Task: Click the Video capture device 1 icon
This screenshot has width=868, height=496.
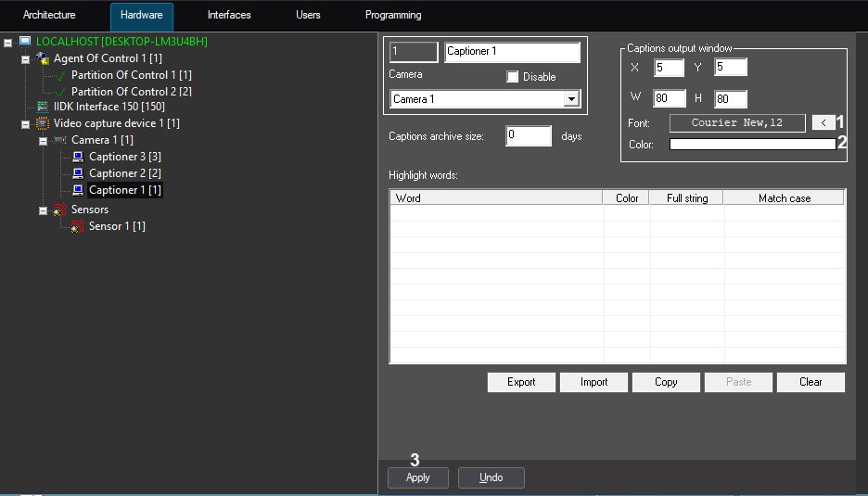Action: [x=43, y=123]
